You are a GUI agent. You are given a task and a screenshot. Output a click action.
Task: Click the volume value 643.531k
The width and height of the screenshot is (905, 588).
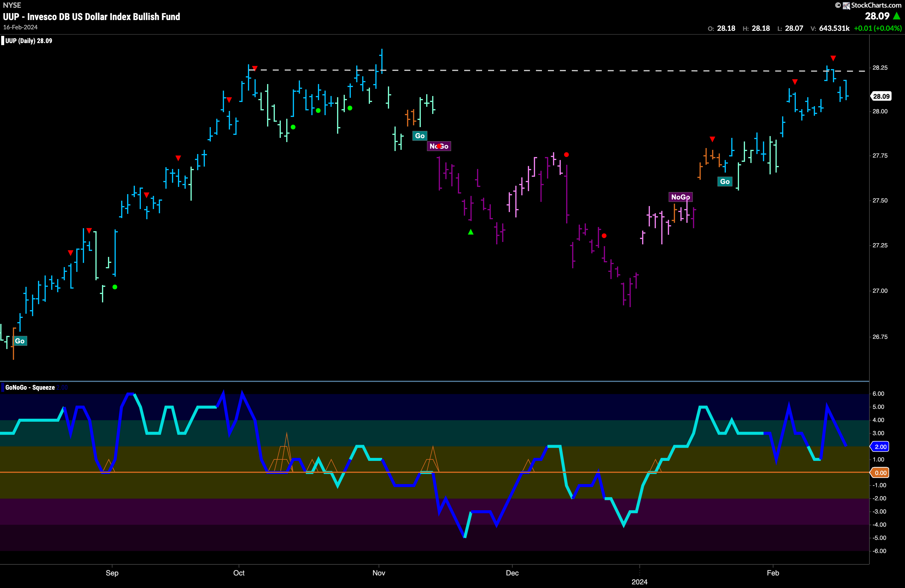tap(834, 28)
